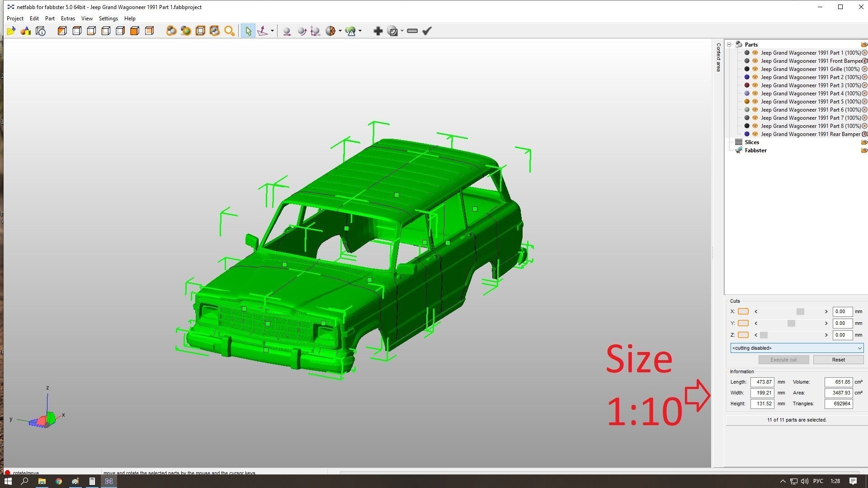Toggle visibility of Part 5

(x=755, y=101)
